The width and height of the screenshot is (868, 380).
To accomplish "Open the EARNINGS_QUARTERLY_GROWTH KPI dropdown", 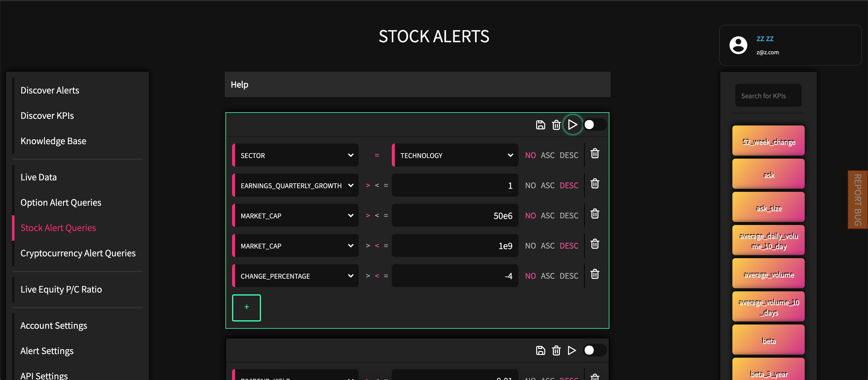I will tap(295, 185).
